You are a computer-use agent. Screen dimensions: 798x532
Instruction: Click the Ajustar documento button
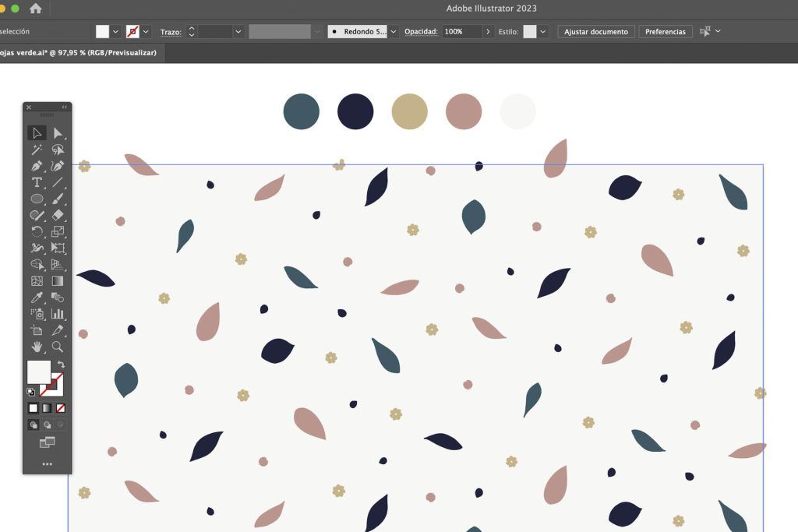[596, 31]
